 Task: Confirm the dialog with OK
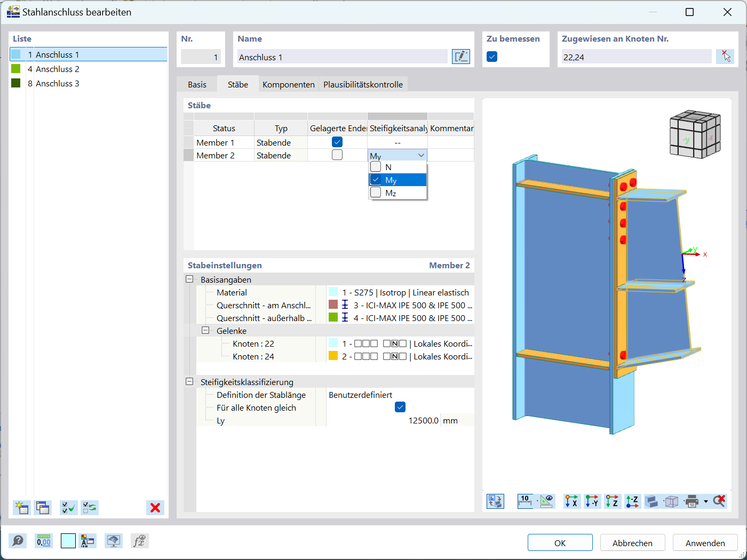tap(560, 542)
